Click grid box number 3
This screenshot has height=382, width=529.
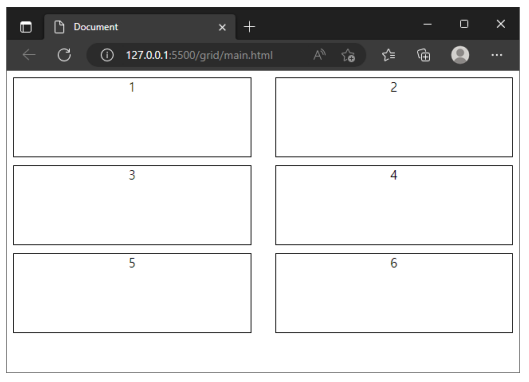tap(132, 205)
